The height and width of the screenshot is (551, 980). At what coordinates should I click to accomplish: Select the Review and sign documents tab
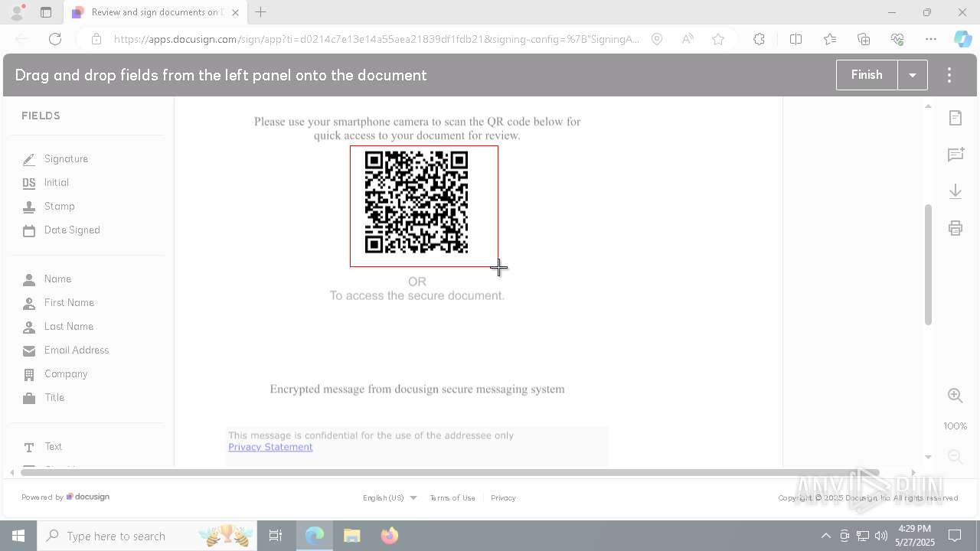click(x=155, y=12)
